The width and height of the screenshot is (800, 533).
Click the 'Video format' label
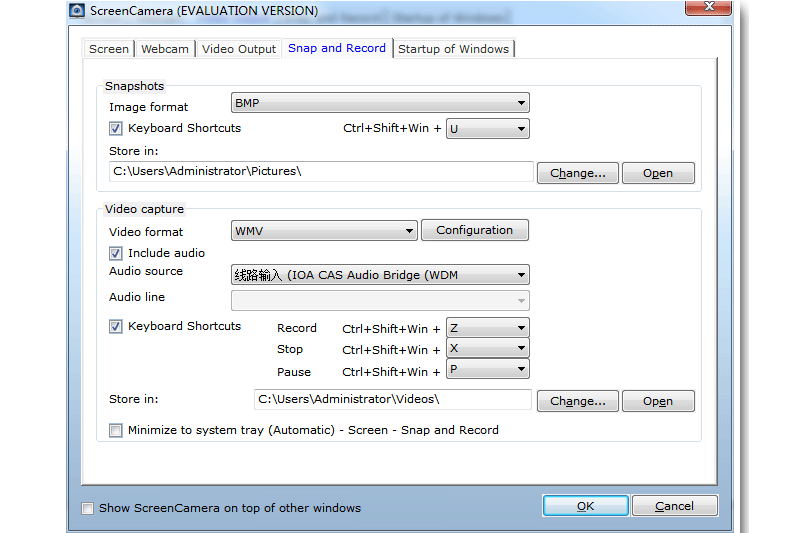coord(146,232)
